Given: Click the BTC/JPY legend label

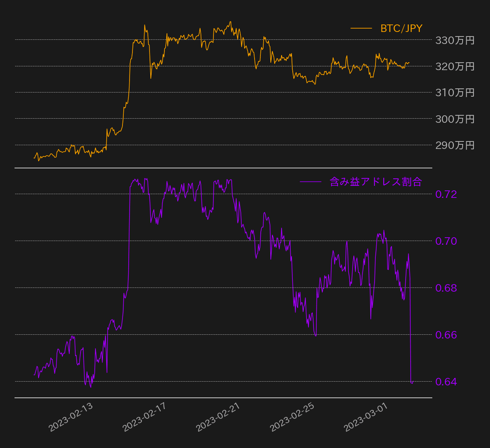Looking at the screenshot, I should click(x=401, y=28).
